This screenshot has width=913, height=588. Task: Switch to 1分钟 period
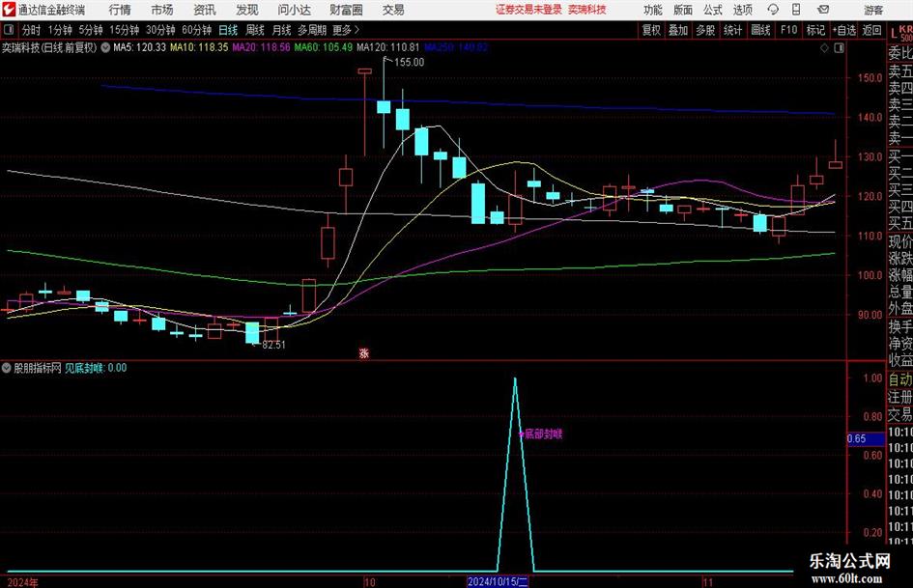[x=60, y=30]
